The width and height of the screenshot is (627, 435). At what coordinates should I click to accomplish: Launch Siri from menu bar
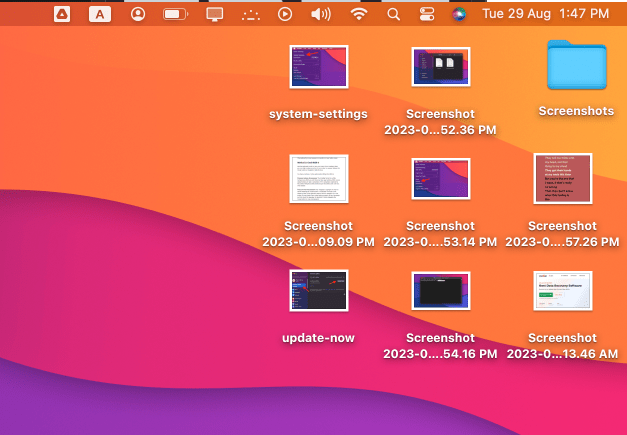[459, 14]
